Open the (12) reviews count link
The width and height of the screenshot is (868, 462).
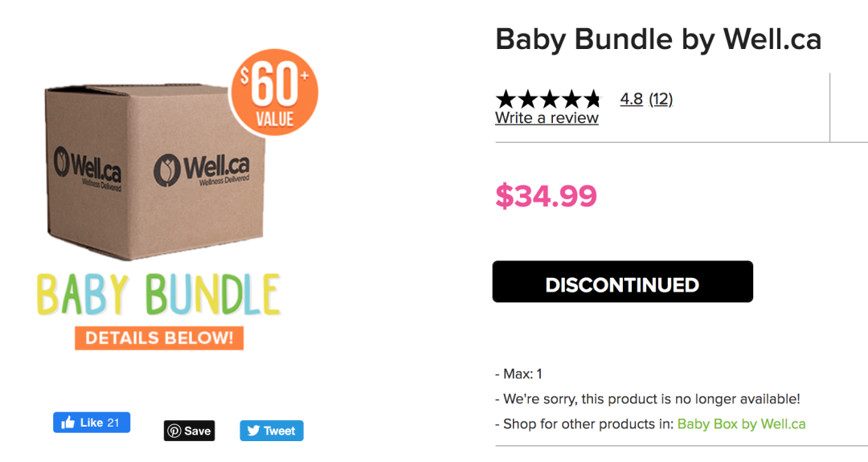661,99
